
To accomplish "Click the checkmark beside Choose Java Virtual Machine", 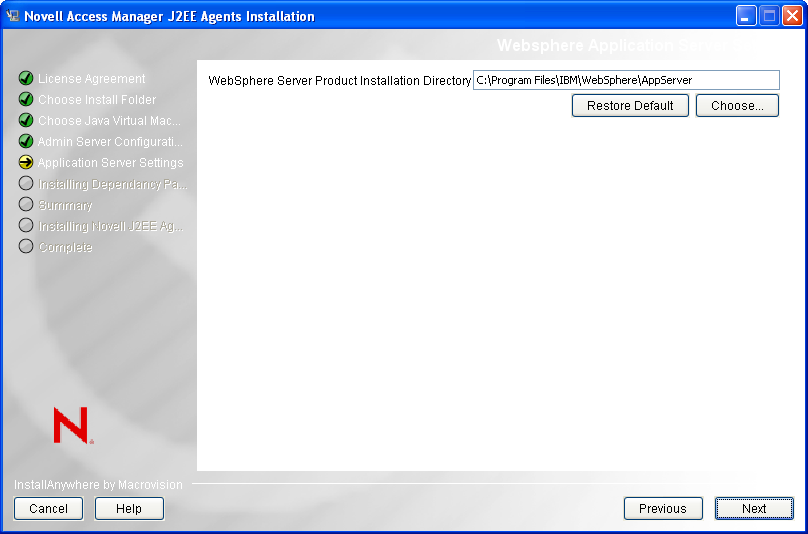I will point(26,120).
